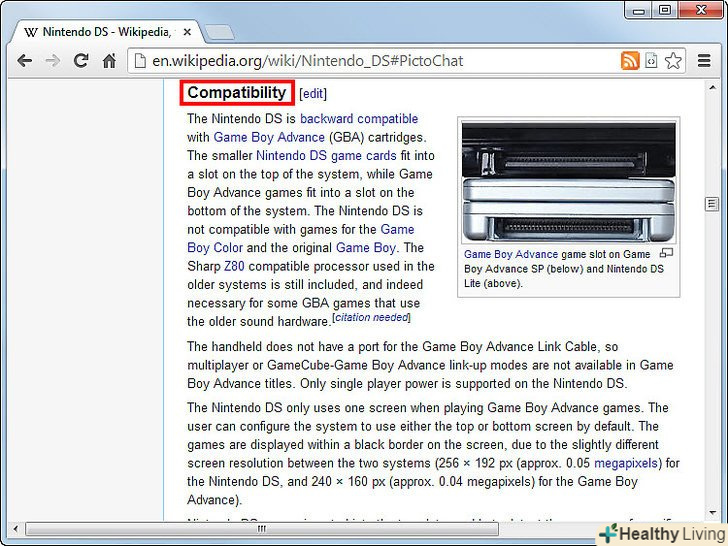This screenshot has height=546, width=728.
Task: Click the page icon in address bar
Action: pyautogui.click(x=140, y=61)
